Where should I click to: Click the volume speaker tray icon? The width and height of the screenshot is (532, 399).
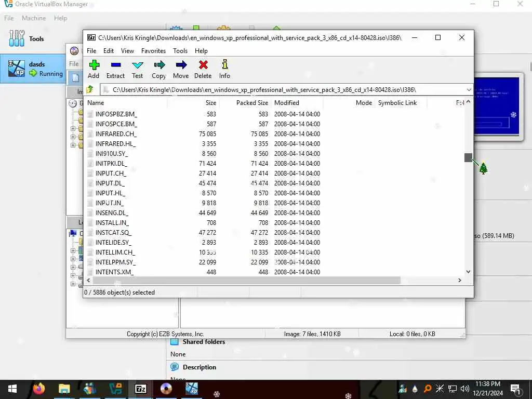(464, 389)
